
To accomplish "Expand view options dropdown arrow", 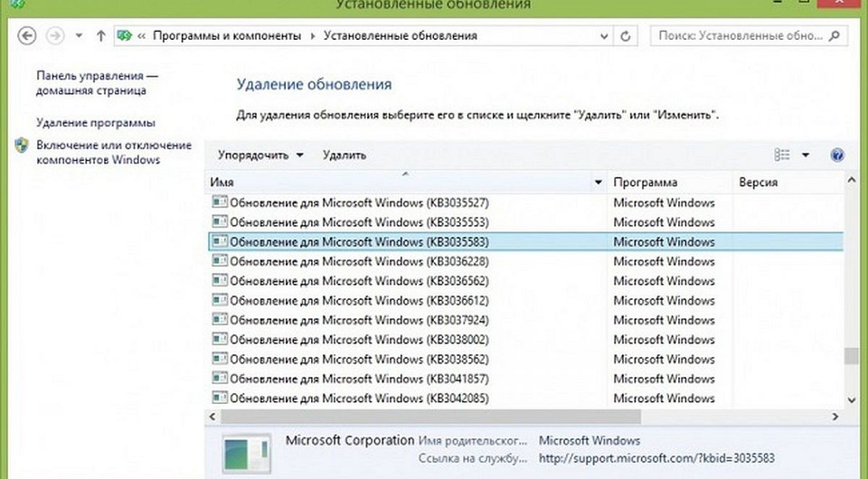I will coord(806,155).
